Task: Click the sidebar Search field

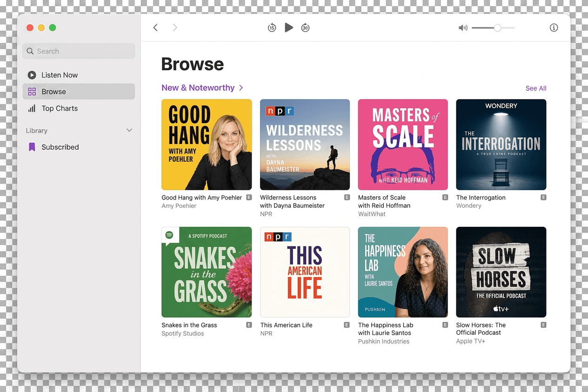Action: click(x=79, y=51)
